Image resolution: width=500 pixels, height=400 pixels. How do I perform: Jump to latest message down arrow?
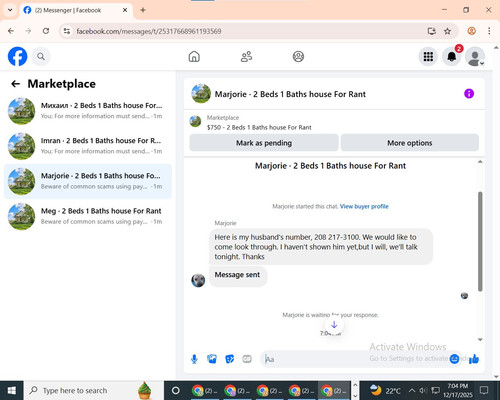pos(334,324)
